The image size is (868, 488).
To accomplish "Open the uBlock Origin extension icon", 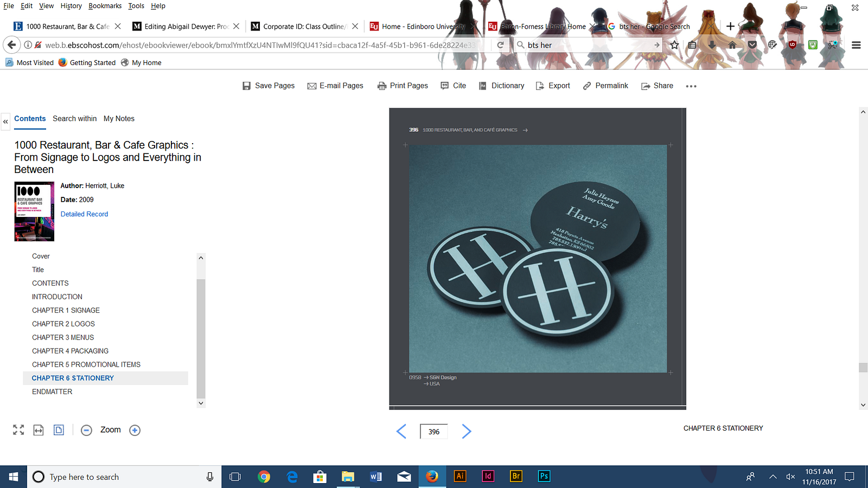I will click(793, 45).
